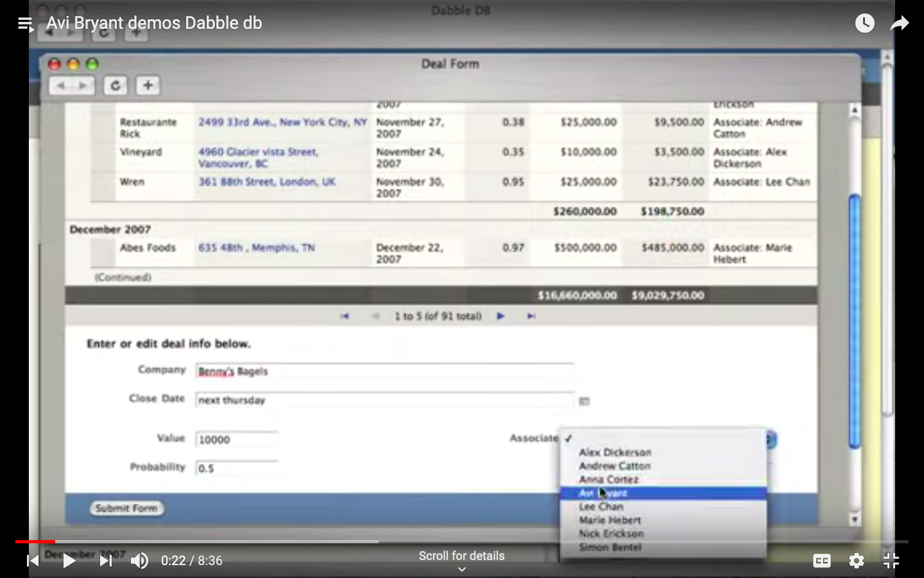Seek on the video progress bar
The height and width of the screenshot is (578, 924).
[462, 542]
